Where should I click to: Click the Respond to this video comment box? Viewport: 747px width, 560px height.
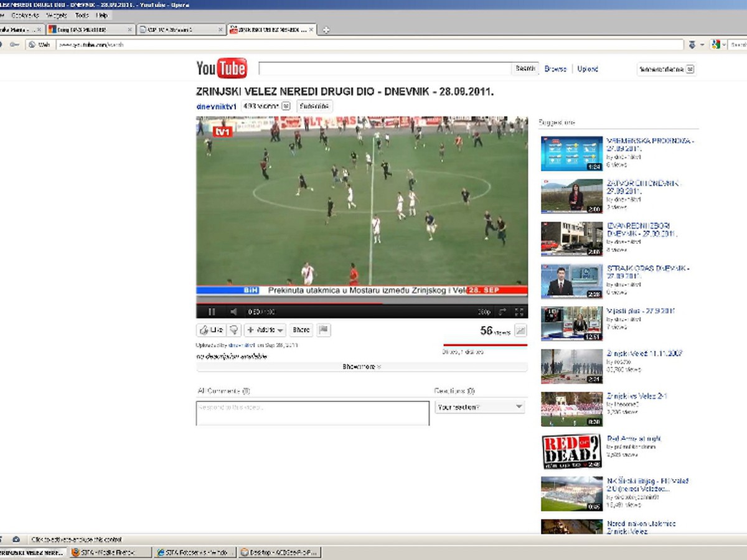click(312, 413)
